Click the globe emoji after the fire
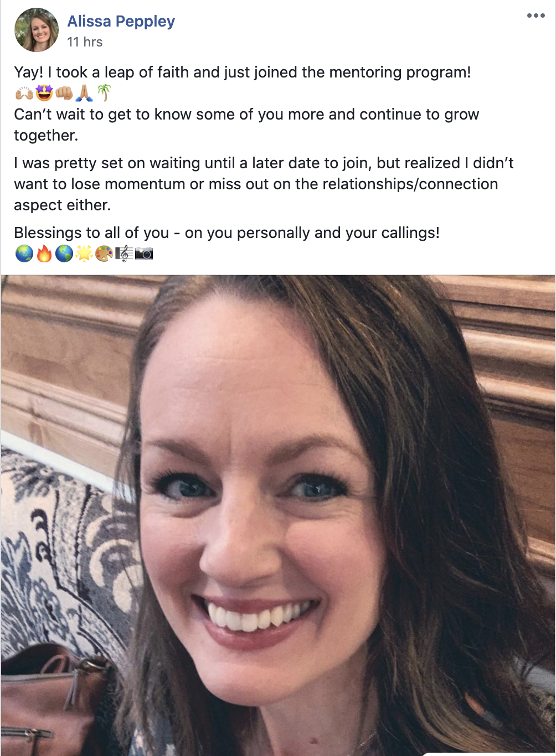The height and width of the screenshot is (756, 556). 64,253
